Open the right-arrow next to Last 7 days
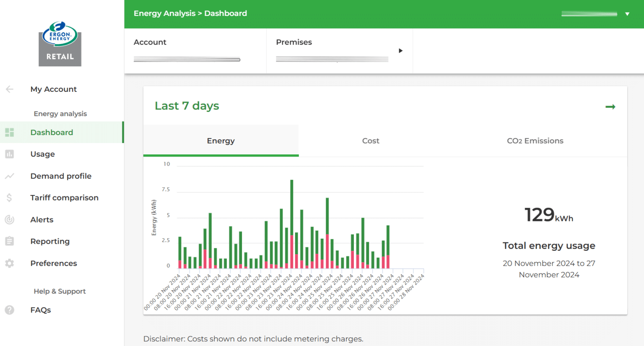Viewport: 644px width, 346px height. tap(610, 107)
